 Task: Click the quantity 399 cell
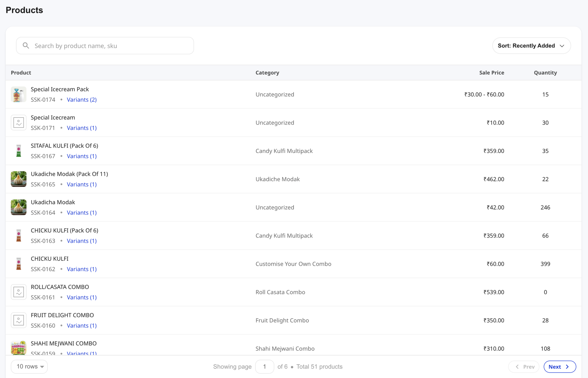pyautogui.click(x=545, y=264)
